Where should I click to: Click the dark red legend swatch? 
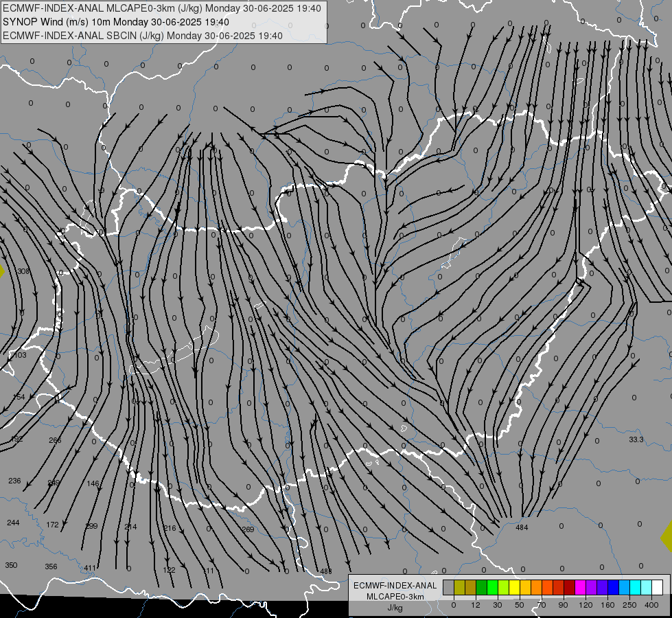(x=570, y=587)
